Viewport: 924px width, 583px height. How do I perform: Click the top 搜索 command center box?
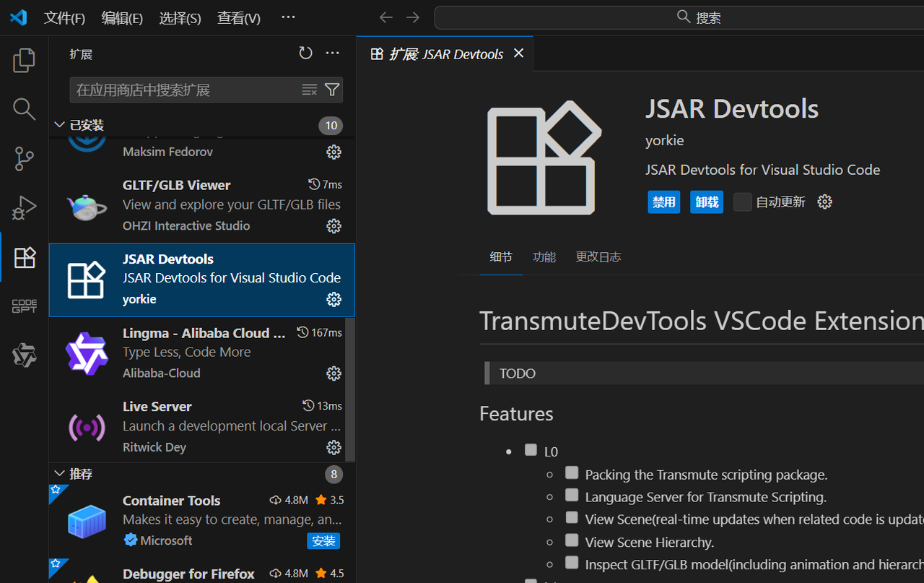click(x=679, y=17)
